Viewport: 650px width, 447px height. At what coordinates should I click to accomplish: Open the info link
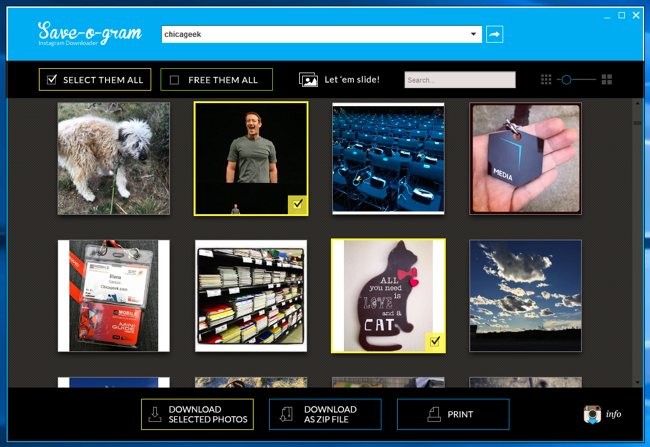click(613, 414)
